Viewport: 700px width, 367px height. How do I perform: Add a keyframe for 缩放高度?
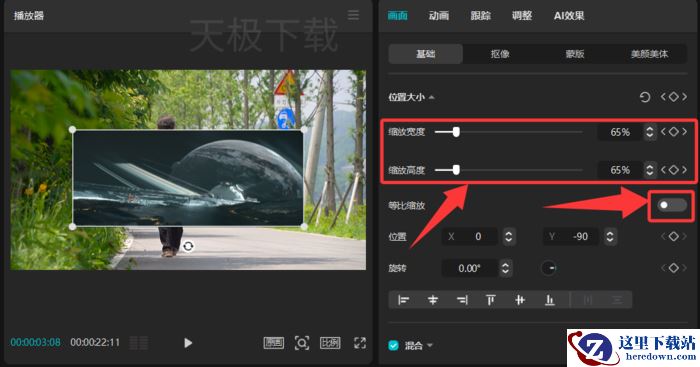click(x=674, y=170)
